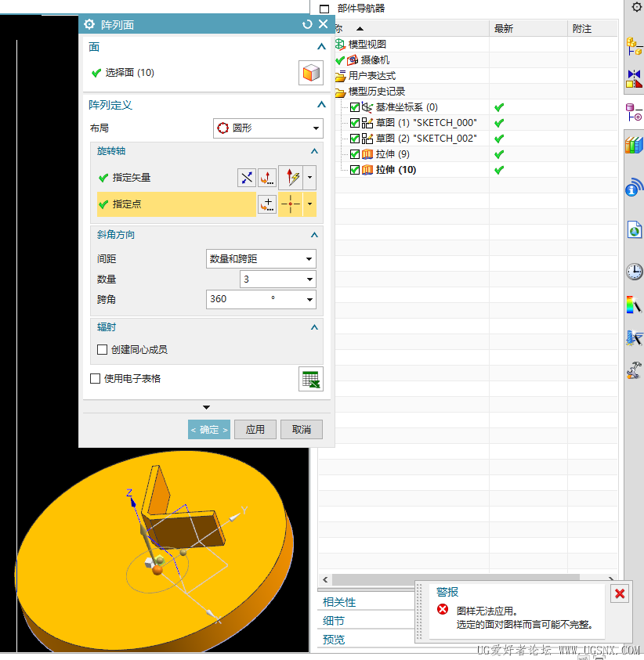Click the Cancel button
644x660 pixels.
pos(302,430)
